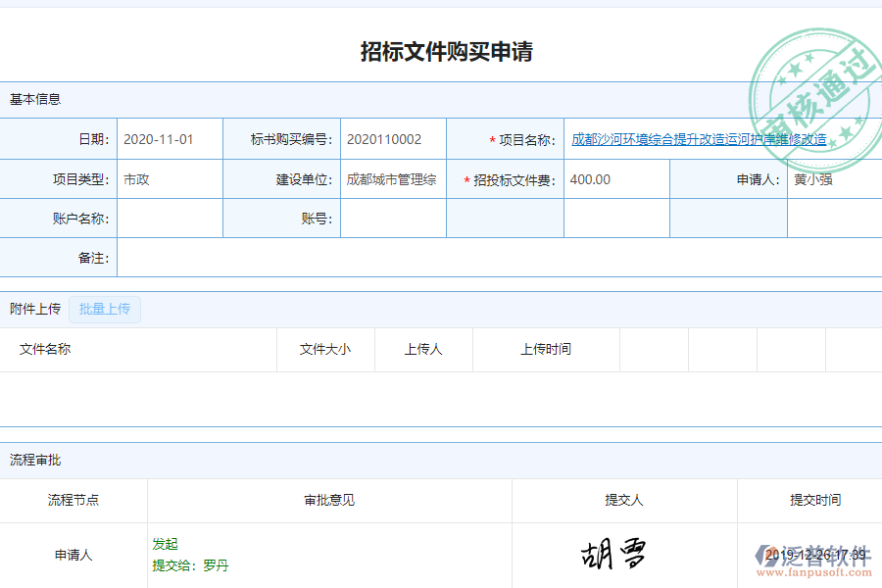Click the 文件名称 column header
Viewport: 882px width, 588px height.
pos(49,349)
